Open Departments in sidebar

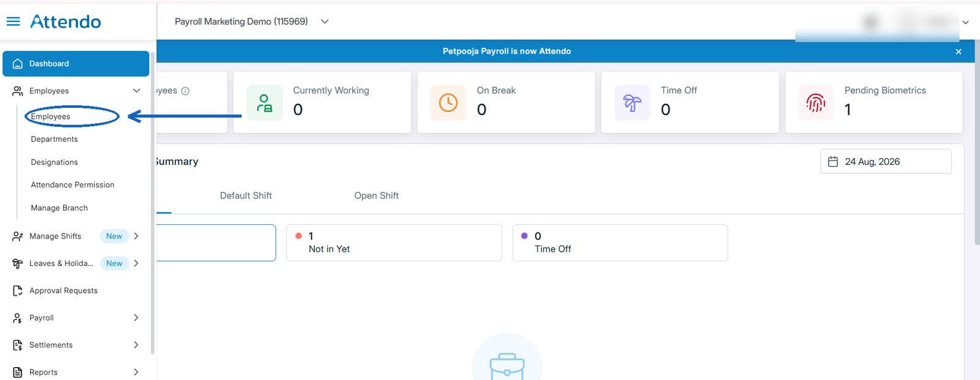(x=55, y=139)
